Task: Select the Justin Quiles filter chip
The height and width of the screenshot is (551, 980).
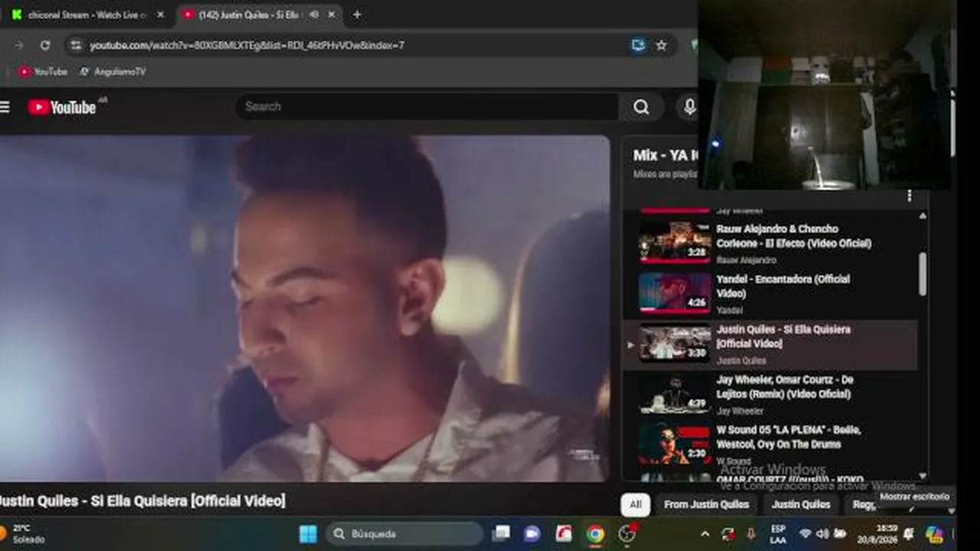Action: pos(801,504)
